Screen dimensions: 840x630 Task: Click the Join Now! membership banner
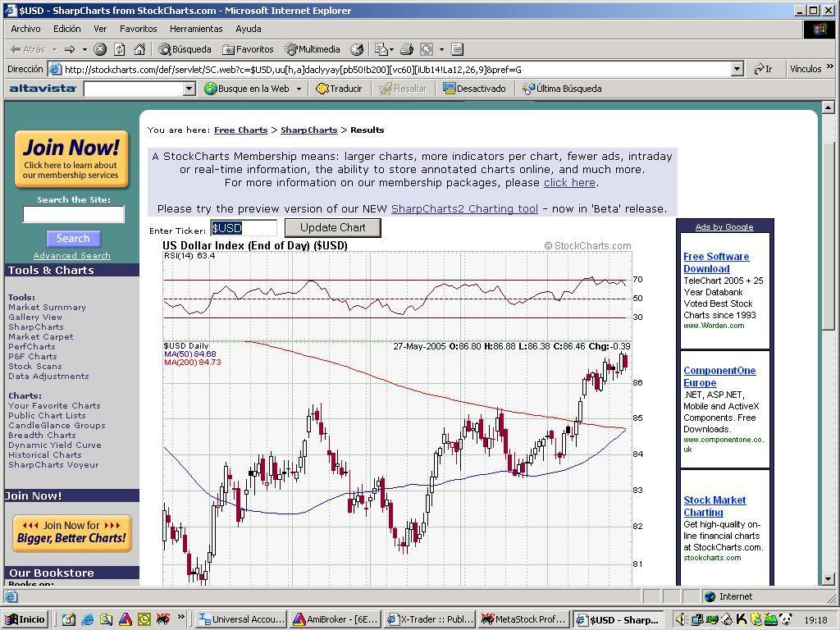71,159
